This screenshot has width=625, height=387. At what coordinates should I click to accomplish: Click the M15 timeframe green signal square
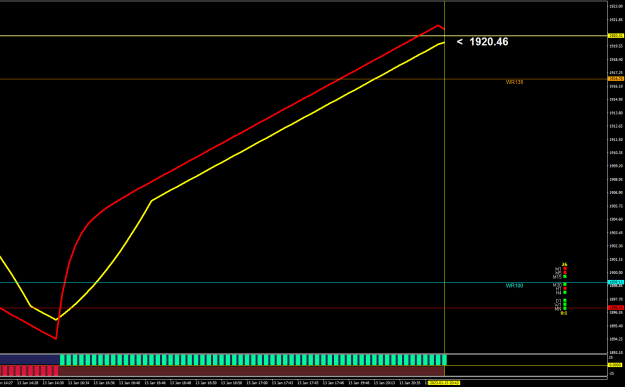[565, 276]
